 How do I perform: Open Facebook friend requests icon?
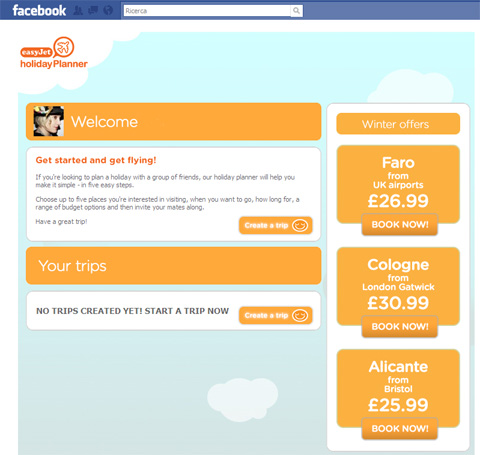pyautogui.click(x=78, y=10)
